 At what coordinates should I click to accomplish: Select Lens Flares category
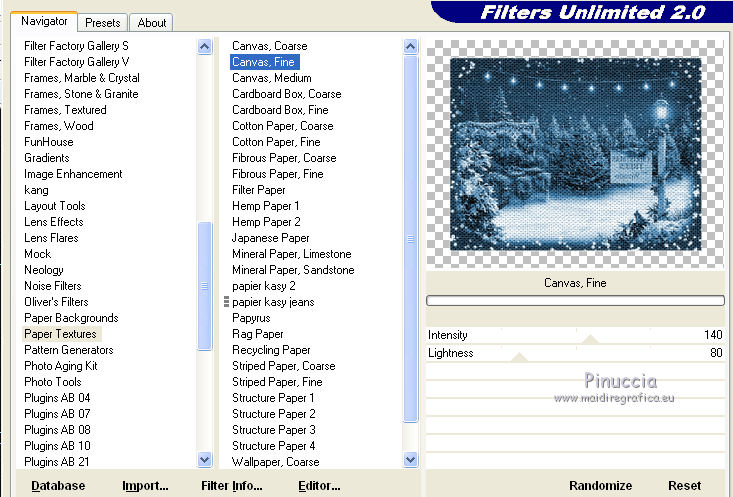51,238
